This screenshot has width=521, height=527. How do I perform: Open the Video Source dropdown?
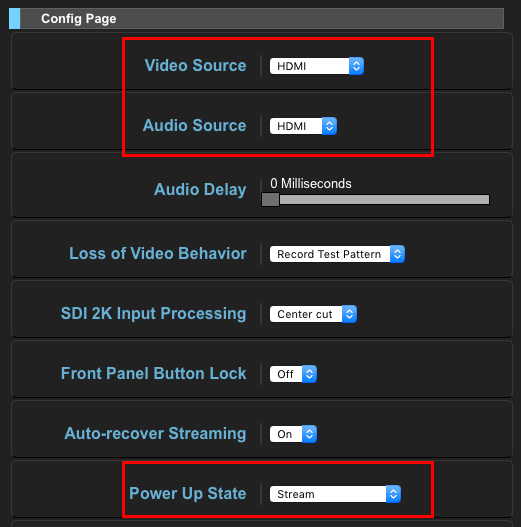[x=316, y=66]
